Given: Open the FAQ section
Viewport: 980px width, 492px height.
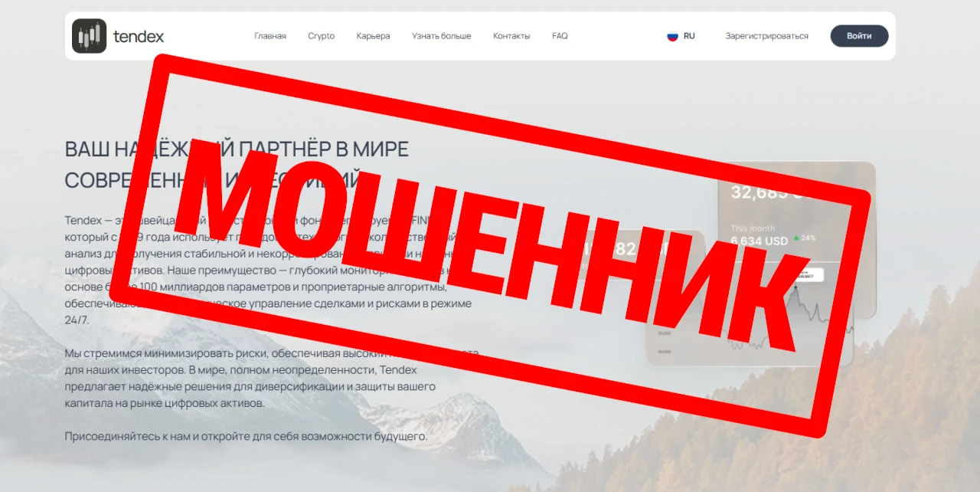Looking at the screenshot, I should tap(560, 36).
